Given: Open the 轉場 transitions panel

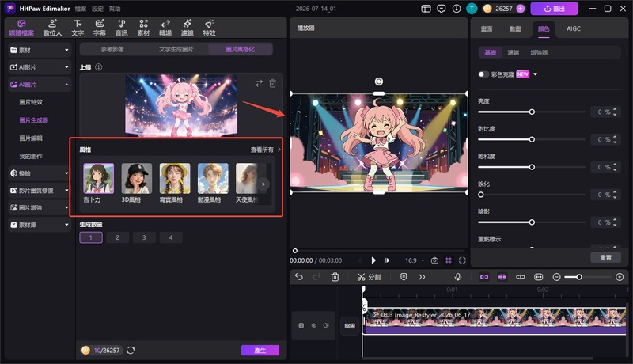Looking at the screenshot, I should 165,28.
